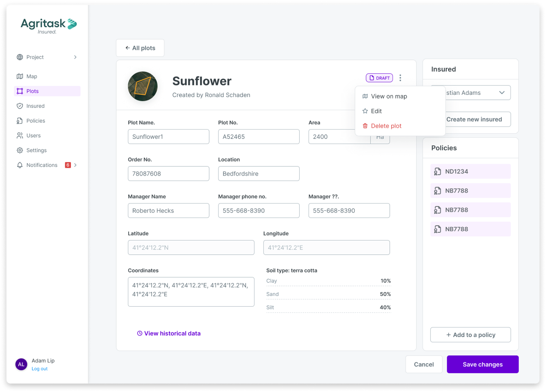Screen dimensions: 546x392
Task: Open Users from the sidebar icon
Action: pos(20,135)
